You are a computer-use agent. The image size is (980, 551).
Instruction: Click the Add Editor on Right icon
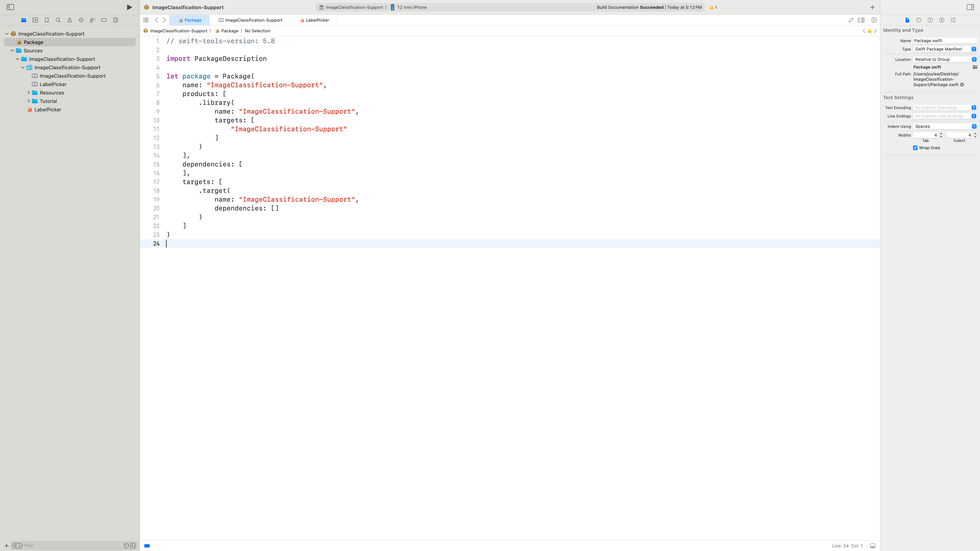pyautogui.click(x=874, y=20)
